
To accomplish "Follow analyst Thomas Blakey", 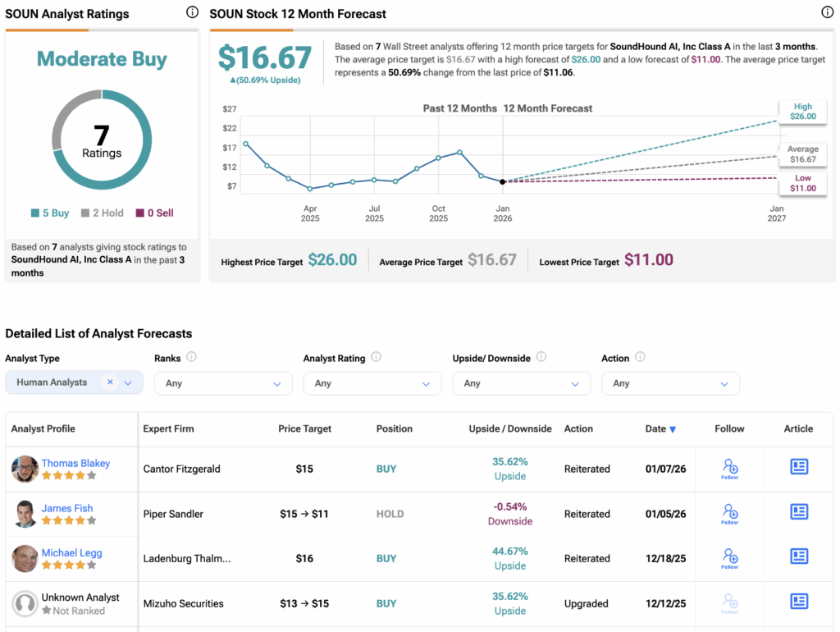I will (x=729, y=469).
